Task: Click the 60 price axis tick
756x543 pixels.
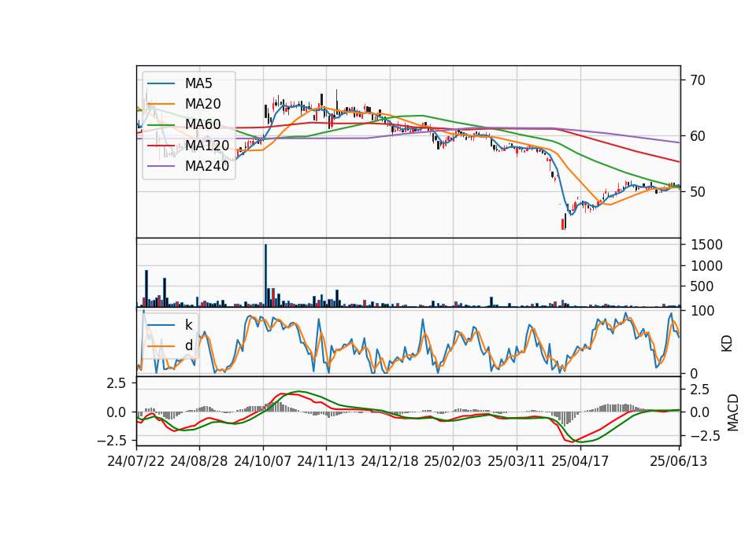Action: 697,136
